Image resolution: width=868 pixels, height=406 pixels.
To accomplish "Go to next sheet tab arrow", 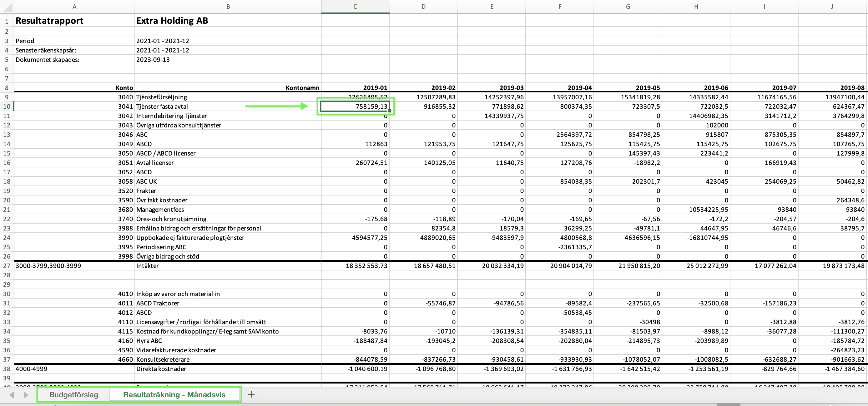I will (x=26, y=394).
